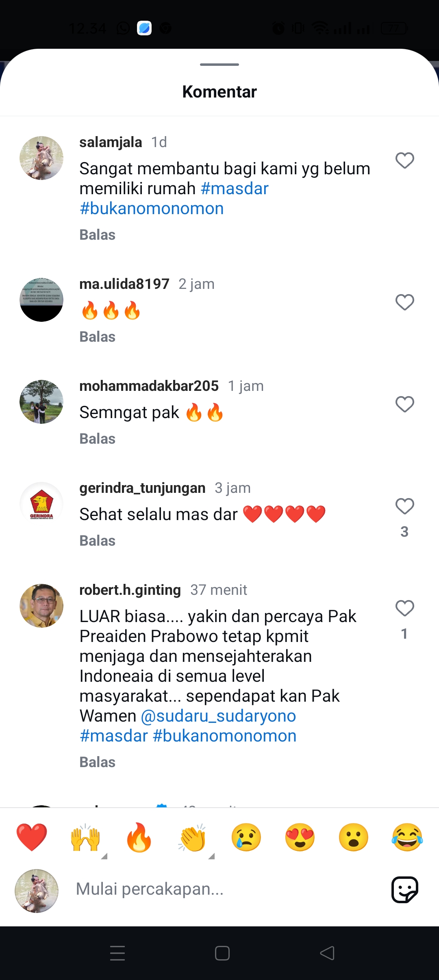Focus the Mulai percakapan comment field
The image size is (439, 980).
(x=228, y=889)
